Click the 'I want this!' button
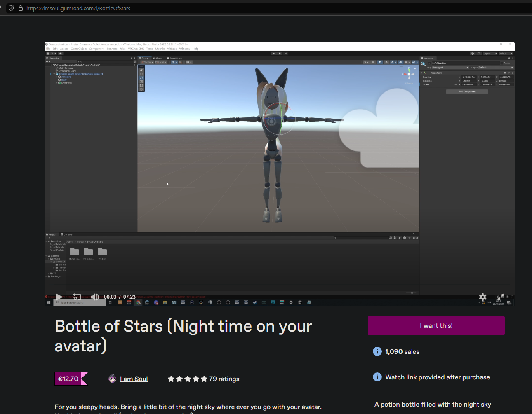The image size is (532, 414). (436, 326)
